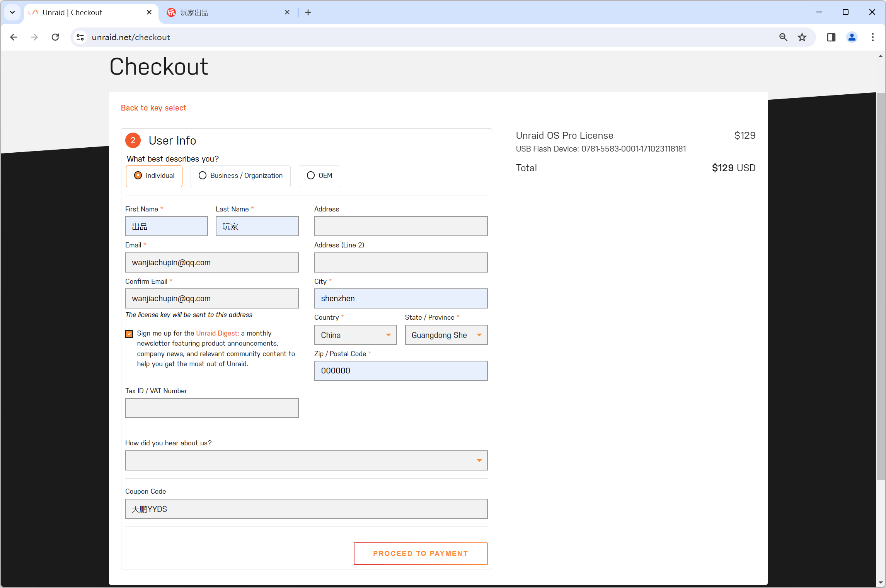The image size is (886, 588).
Task: Open the Chrome three-dot menu
Action: 873,37
